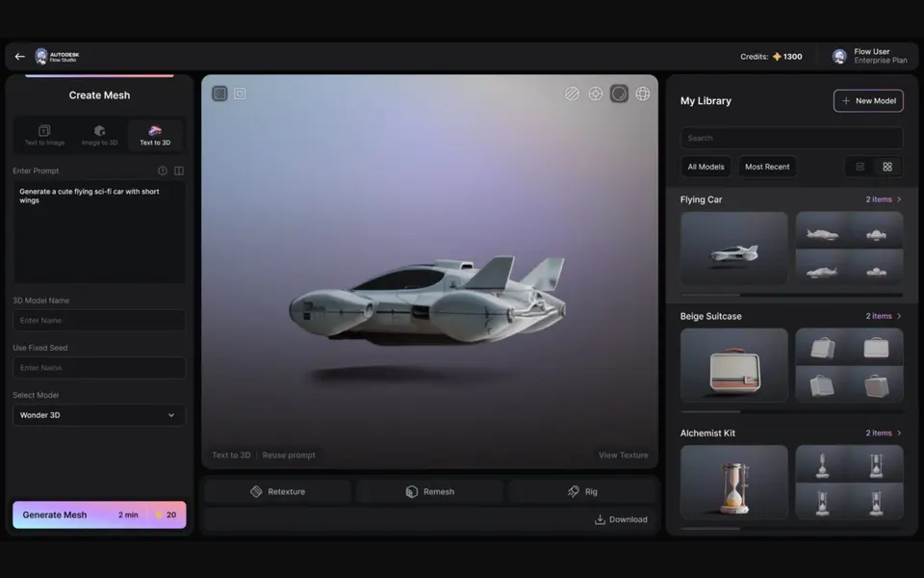
Task: Click the target focus viewport icon
Action: [596, 93]
